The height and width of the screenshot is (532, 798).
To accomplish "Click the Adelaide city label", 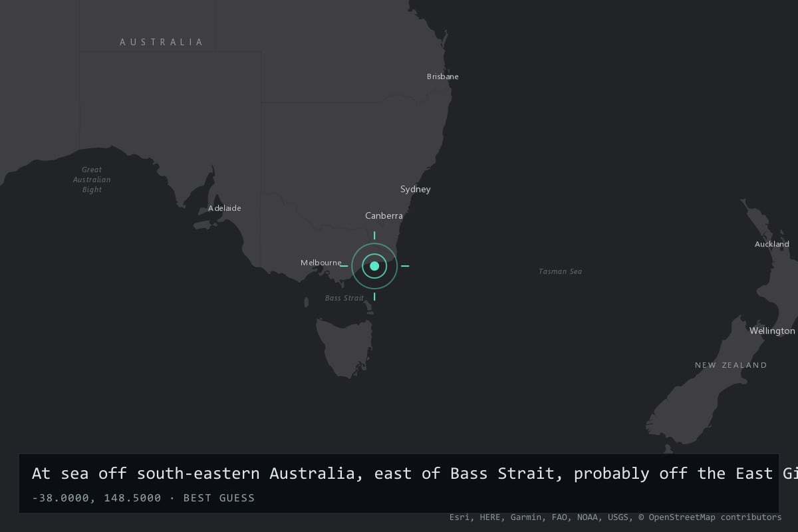I will pyautogui.click(x=225, y=208).
